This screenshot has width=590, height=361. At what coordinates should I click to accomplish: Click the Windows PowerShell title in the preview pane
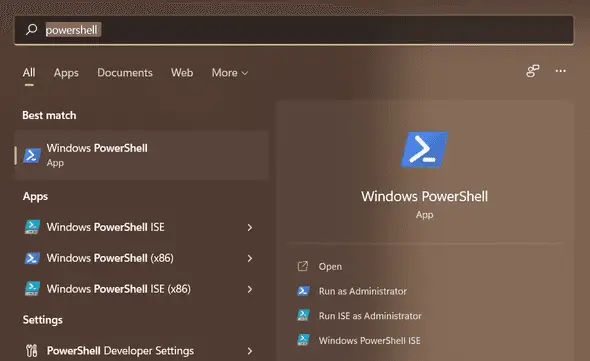[x=424, y=196]
